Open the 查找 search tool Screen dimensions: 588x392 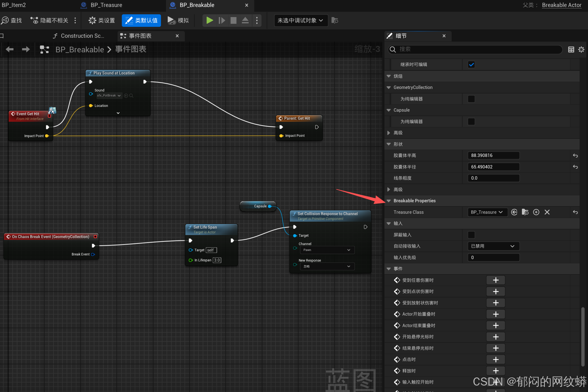tap(11, 20)
